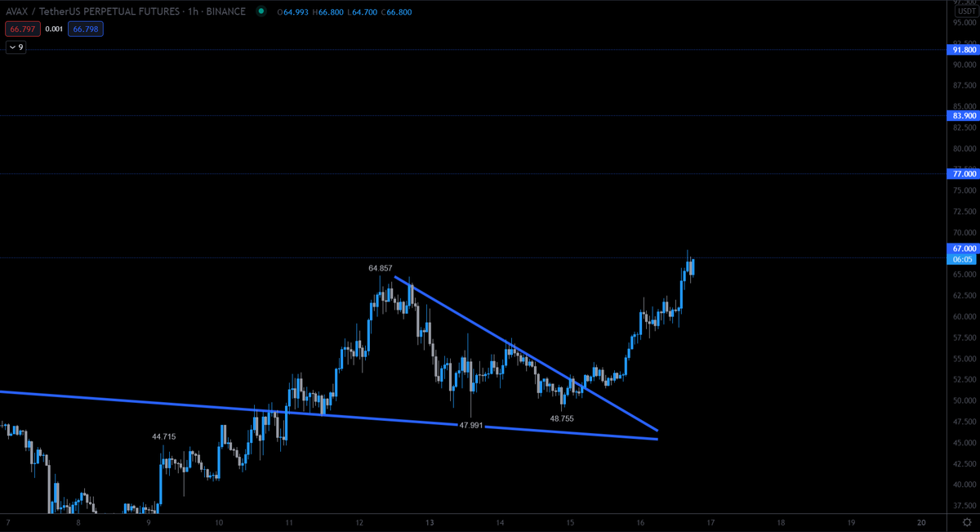980x532 pixels.
Task: Click the 47.991 swing low label
Action: click(472, 426)
